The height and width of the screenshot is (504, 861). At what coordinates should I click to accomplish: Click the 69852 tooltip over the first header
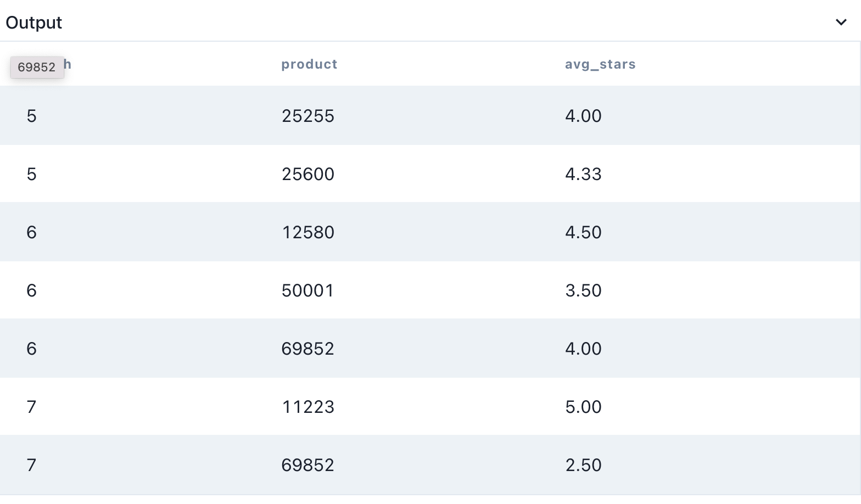pyautogui.click(x=37, y=68)
